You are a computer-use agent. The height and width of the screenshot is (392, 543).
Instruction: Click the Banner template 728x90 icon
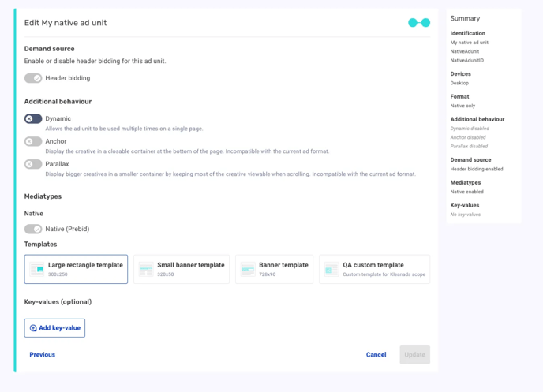click(248, 269)
